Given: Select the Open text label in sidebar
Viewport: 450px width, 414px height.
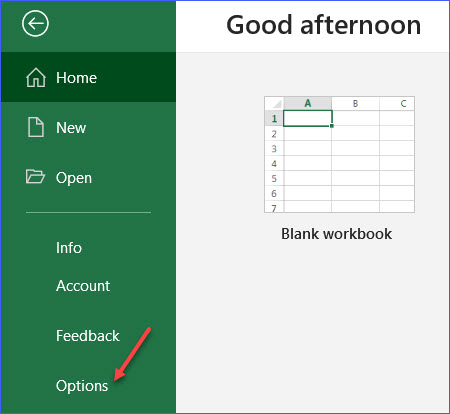Looking at the screenshot, I should 74,178.
